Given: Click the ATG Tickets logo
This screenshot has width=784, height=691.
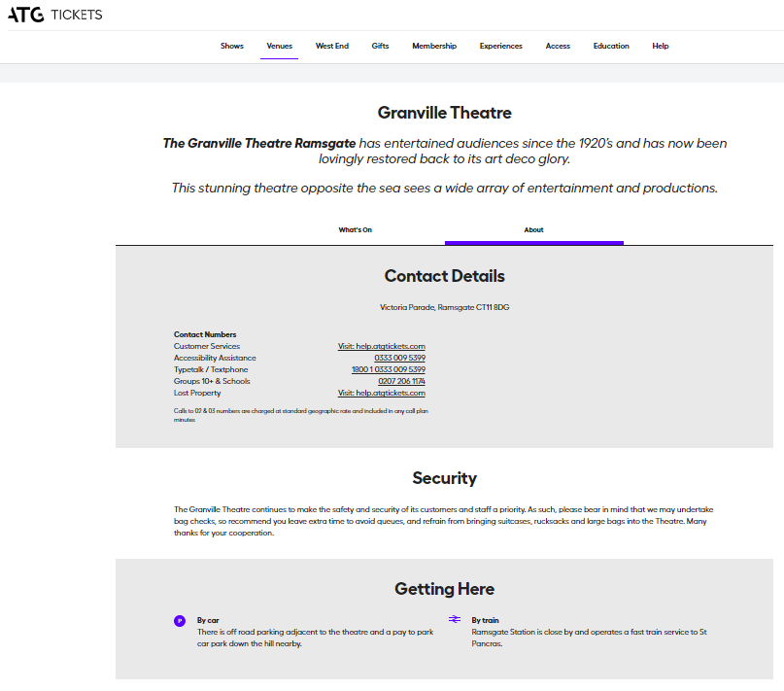Looking at the screenshot, I should pyautogui.click(x=55, y=15).
